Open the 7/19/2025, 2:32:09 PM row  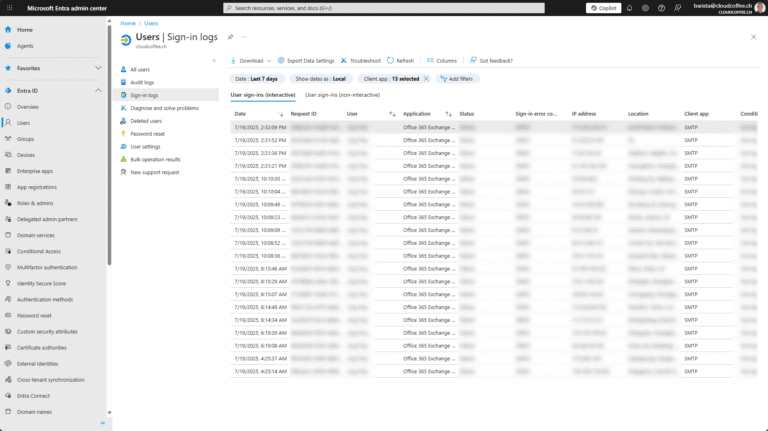[494, 127]
